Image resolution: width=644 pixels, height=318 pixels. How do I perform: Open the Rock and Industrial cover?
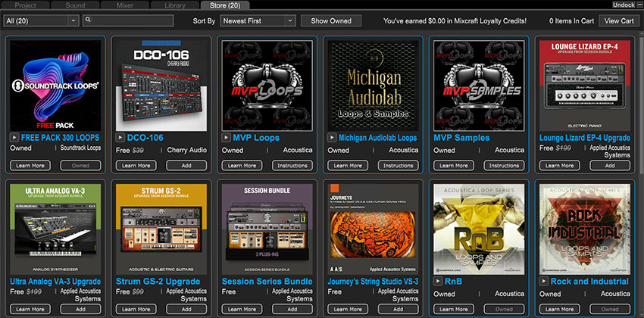[x=585, y=229]
